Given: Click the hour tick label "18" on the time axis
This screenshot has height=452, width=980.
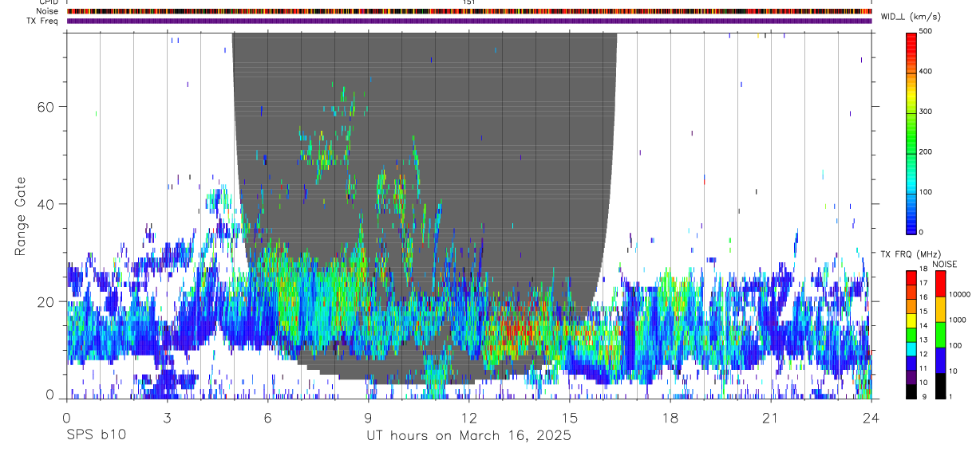Looking at the screenshot, I should coord(670,419).
